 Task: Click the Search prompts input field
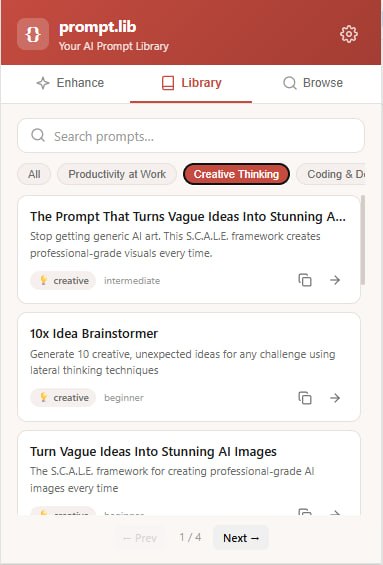pyautogui.click(x=191, y=136)
